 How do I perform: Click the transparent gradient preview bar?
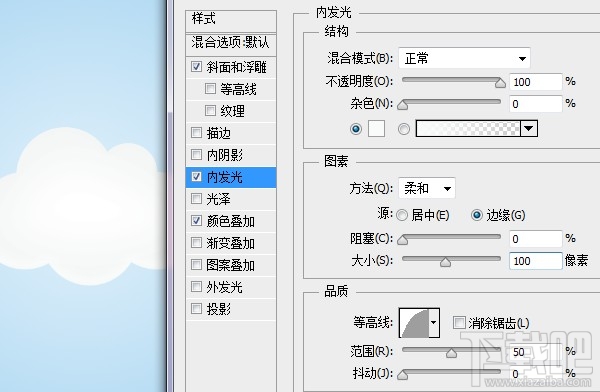click(x=468, y=128)
